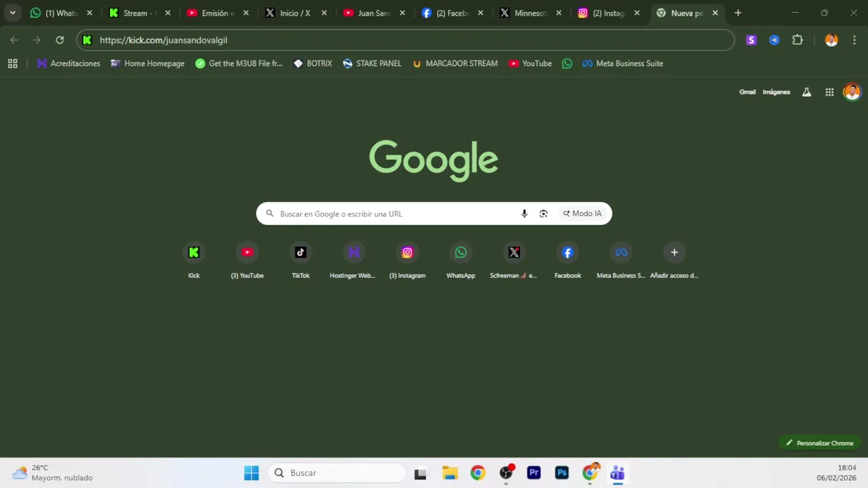The image size is (868, 488).
Task: Open a new tab with plus button
Action: pos(738,13)
